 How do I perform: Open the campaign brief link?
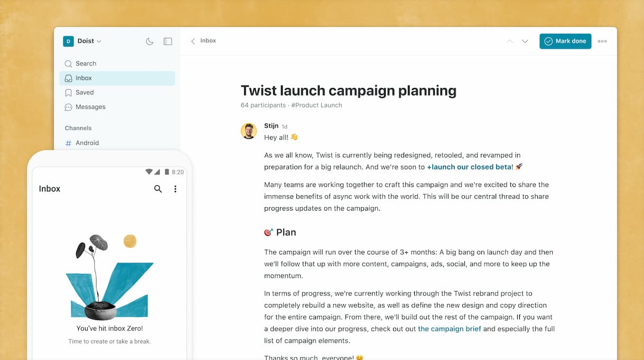(449, 328)
